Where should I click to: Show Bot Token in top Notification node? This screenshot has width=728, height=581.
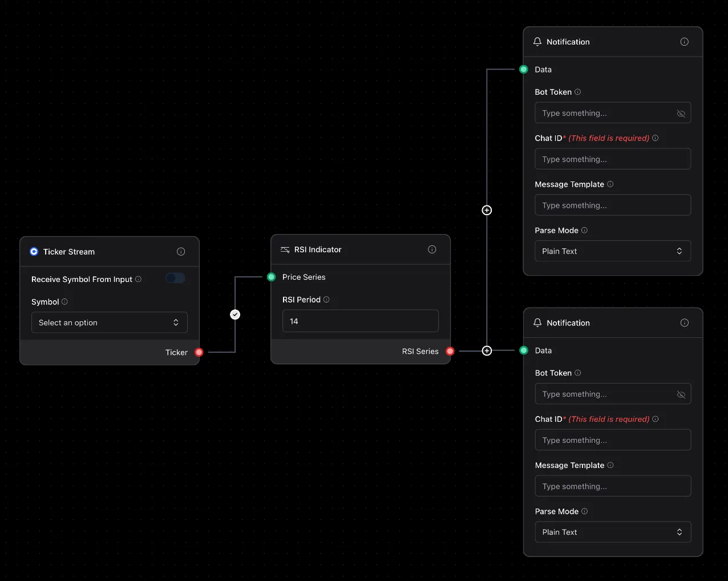(681, 114)
